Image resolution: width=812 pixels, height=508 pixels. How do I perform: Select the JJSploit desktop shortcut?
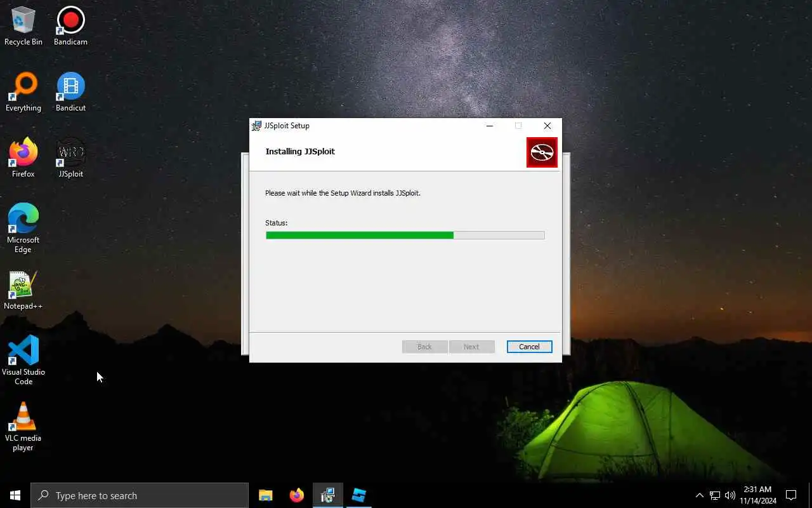[x=70, y=158]
